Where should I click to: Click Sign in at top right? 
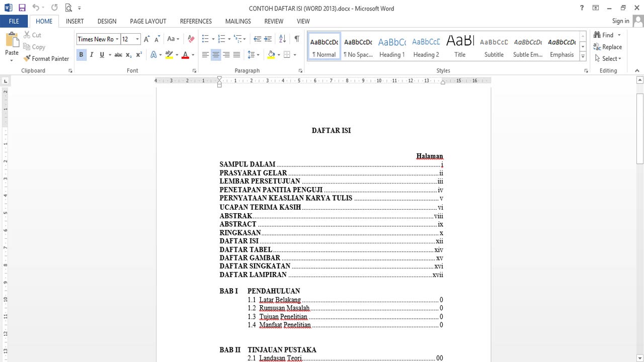[x=620, y=21]
